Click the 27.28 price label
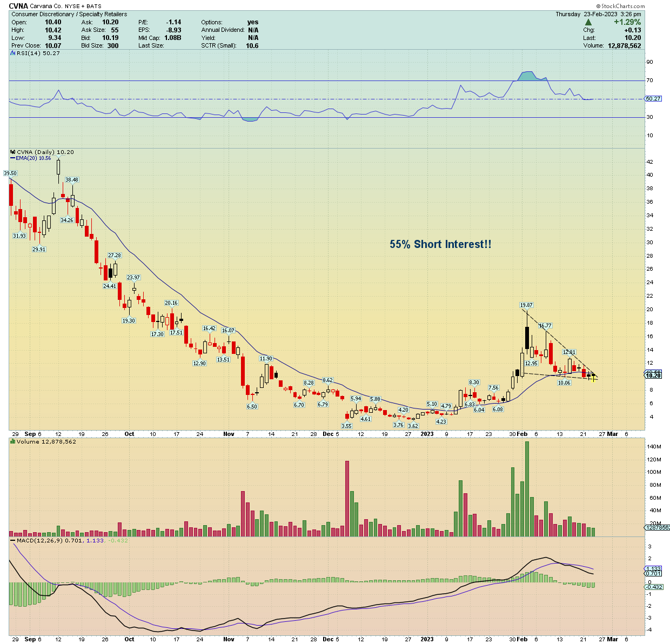Screen dimensions: 670x644 click(115, 255)
